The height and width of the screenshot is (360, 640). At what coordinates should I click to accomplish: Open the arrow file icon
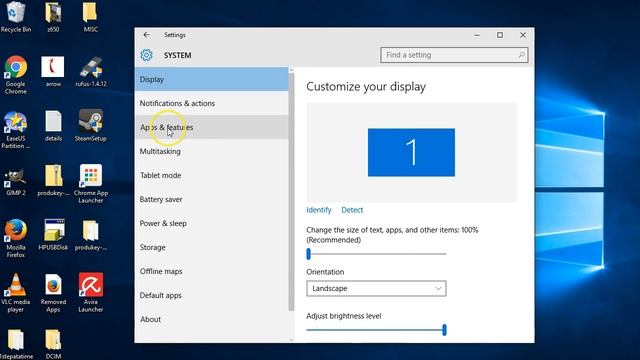point(53,72)
